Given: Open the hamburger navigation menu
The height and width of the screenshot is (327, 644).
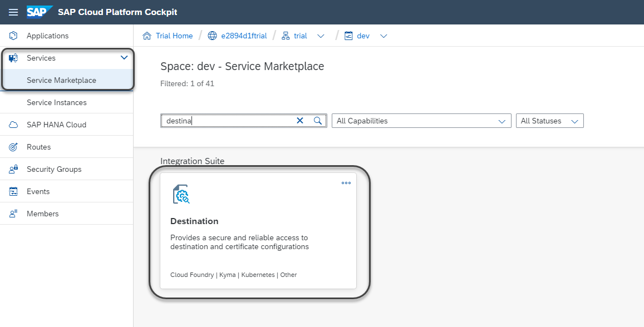Looking at the screenshot, I should (13, 12).
